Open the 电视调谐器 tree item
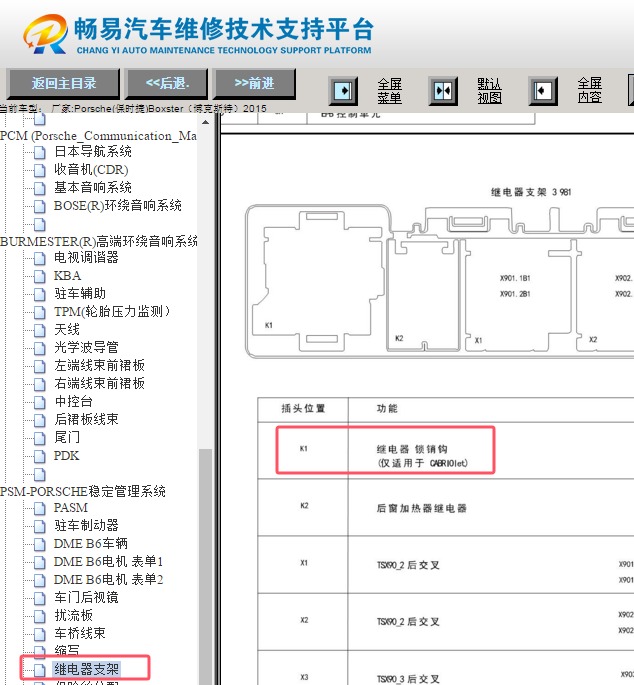Screen dimensions: 634x685 click(x=86, y=257)
